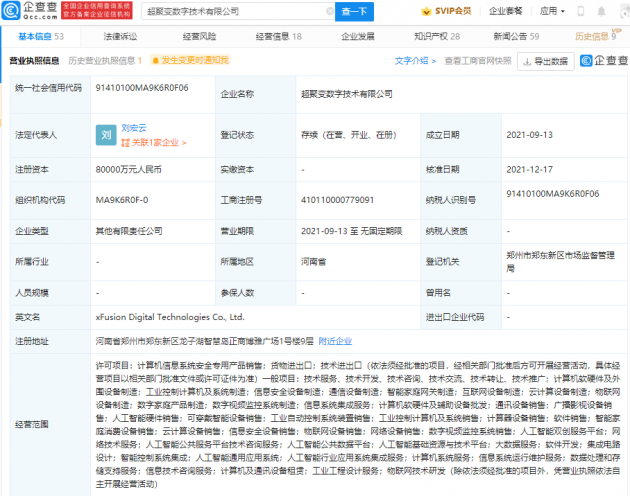Click the underlined 所属行业 label

click(x=32, y=262)
